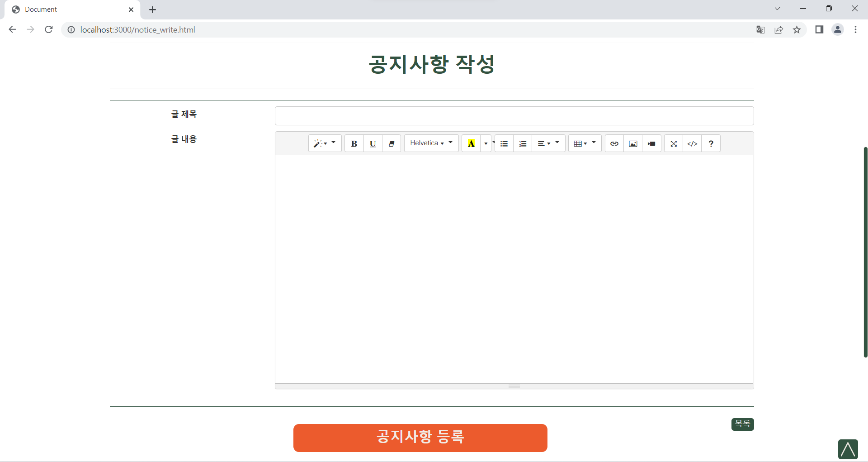
Task: Toggle the browser side panel icon
Action: (x=819, y=29)
